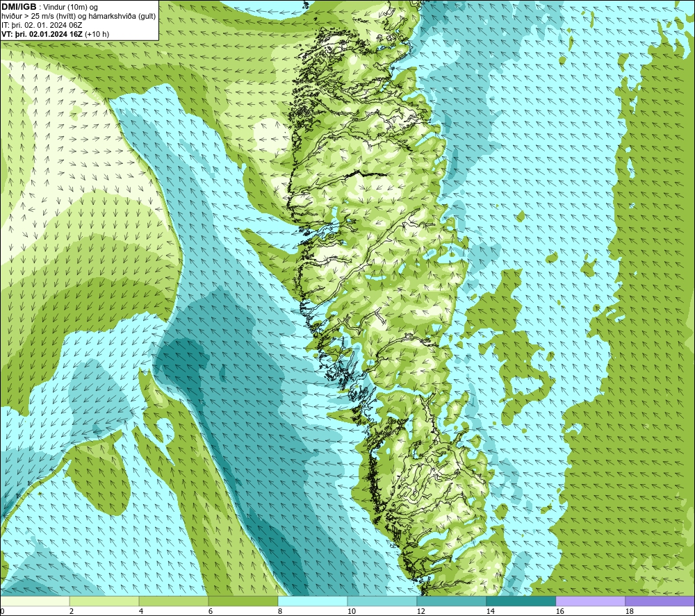Click the legend tick label '0'
695x616 pixels.
[2, 612]
